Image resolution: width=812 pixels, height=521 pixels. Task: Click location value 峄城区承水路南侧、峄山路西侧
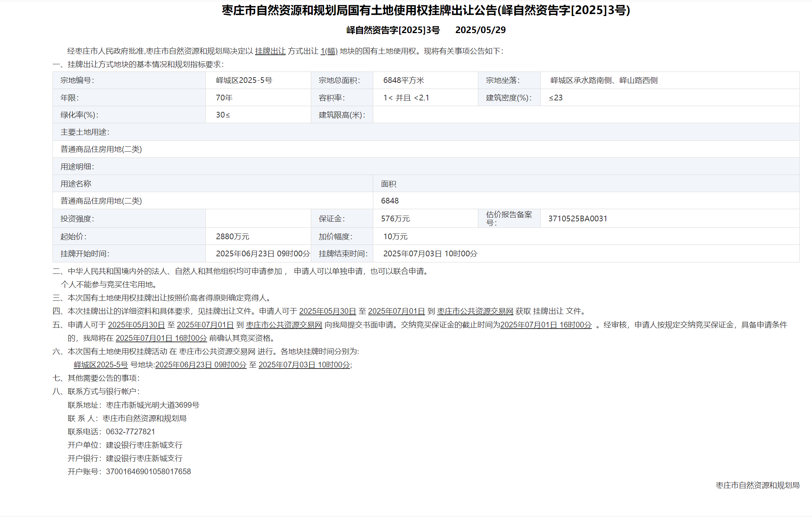[604, 80]
